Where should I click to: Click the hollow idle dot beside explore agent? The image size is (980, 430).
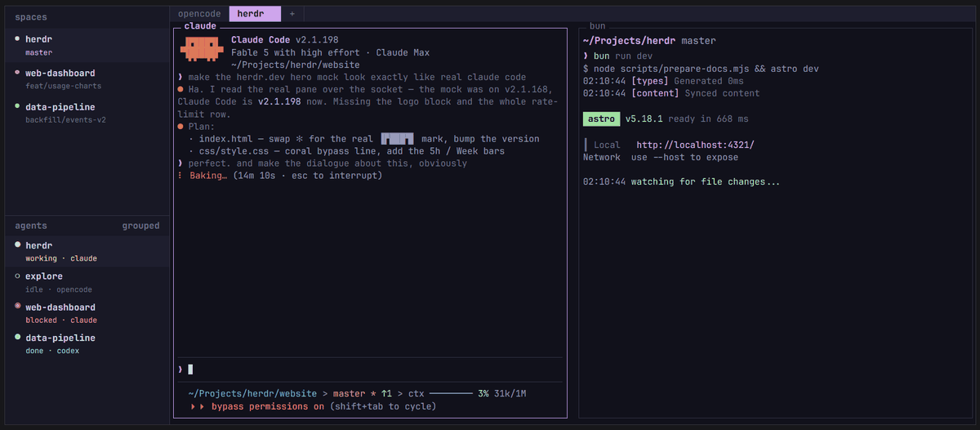tap(17, 276)
